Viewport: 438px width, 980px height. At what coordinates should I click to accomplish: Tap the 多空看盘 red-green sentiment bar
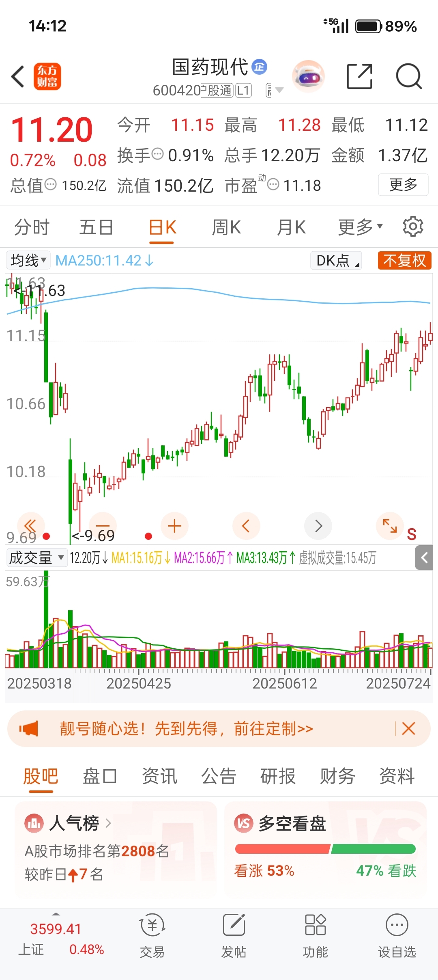[x=325, y=849]
